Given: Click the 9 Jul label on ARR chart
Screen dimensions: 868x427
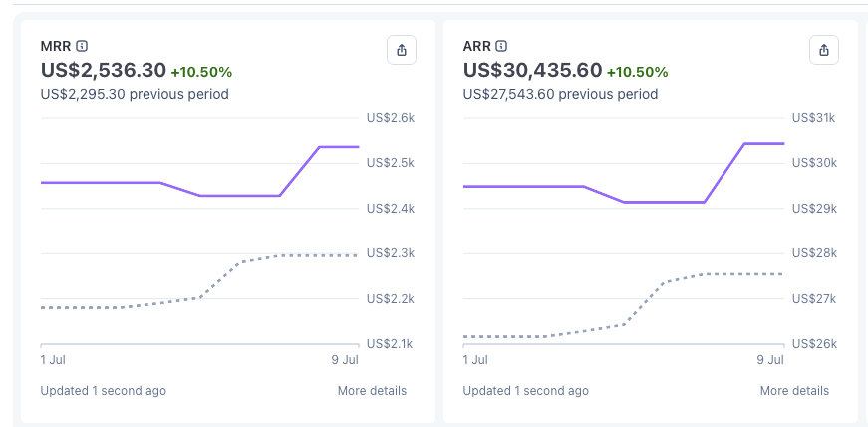Looking at the screenshot, I should (771, 360).
